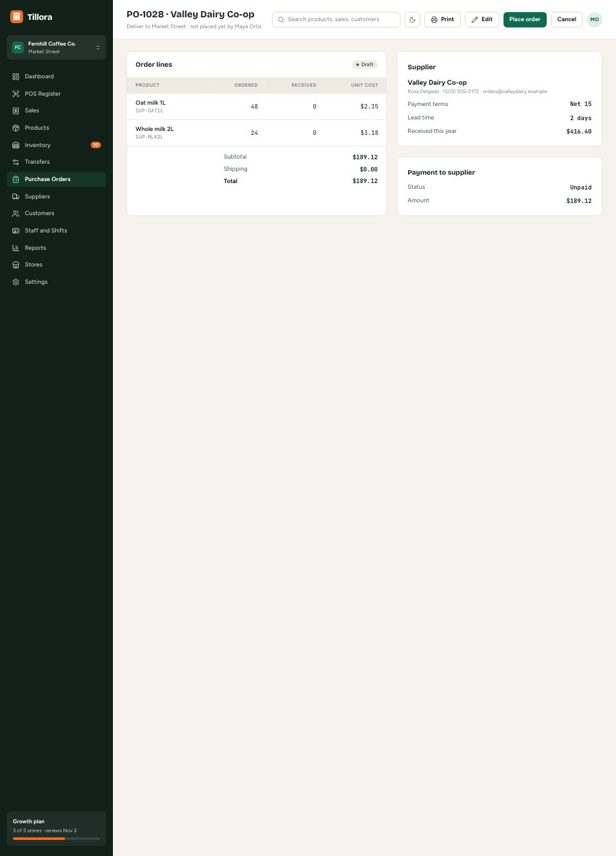Open the Dashboard menu item
The image size is (616, 856).
coord(56,76)
